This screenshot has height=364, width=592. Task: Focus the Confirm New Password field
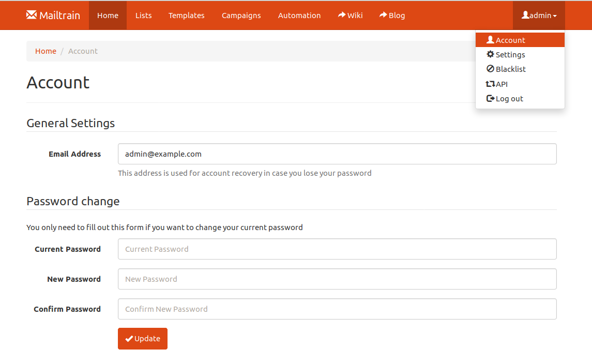tap(337, 309)
